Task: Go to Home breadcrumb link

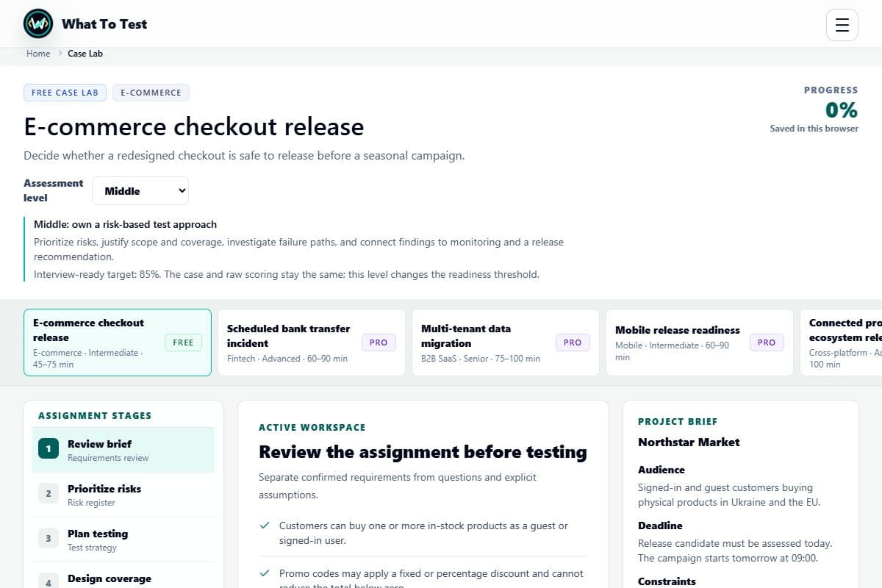Action: (x=38, y=54)
